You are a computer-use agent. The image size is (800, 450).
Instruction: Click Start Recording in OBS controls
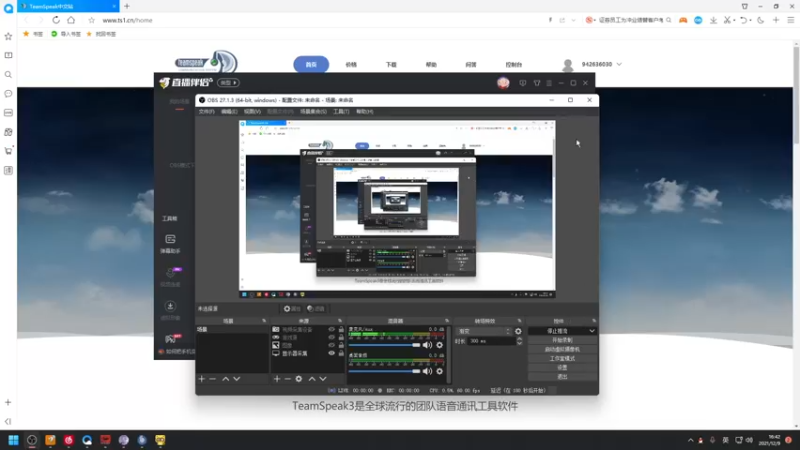[562, 340]
